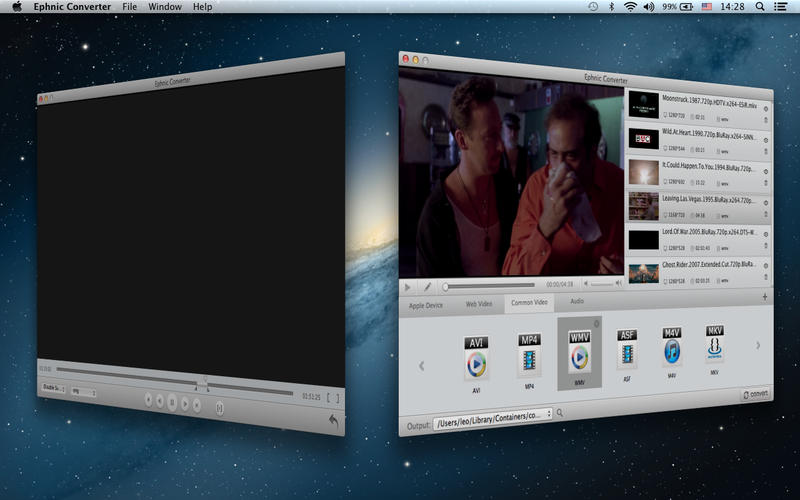800x500 pixels.
Task: Add a file with the plus button
Action: tap(764, 296)
